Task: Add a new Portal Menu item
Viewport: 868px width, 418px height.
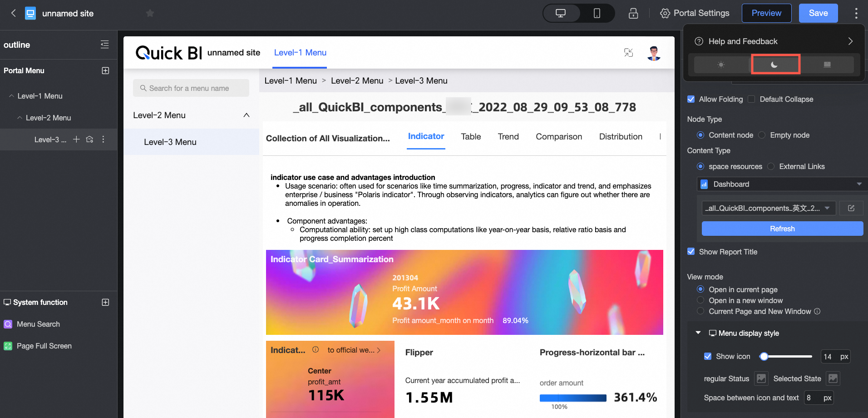Action: (x=106, y=70)
